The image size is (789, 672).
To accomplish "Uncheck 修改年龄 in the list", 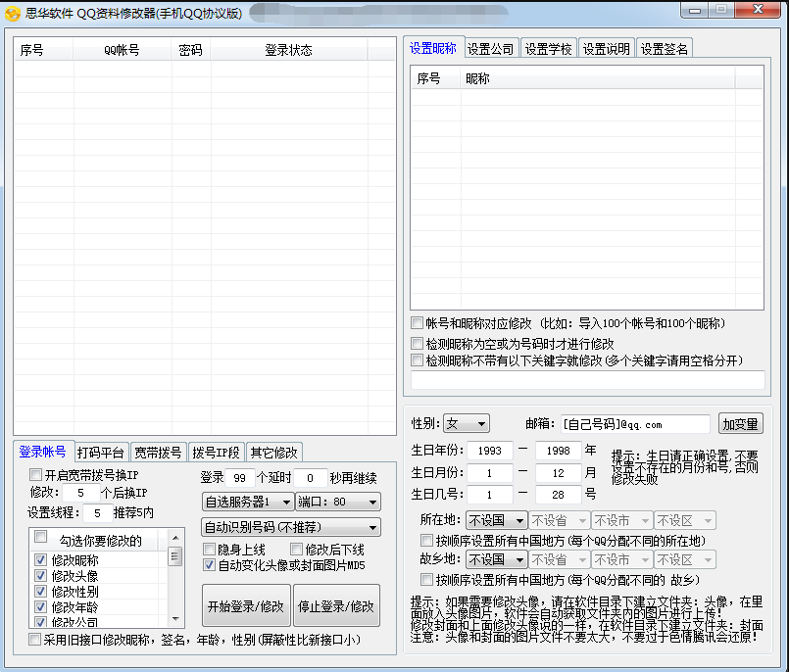I will (x=41, y=606).
